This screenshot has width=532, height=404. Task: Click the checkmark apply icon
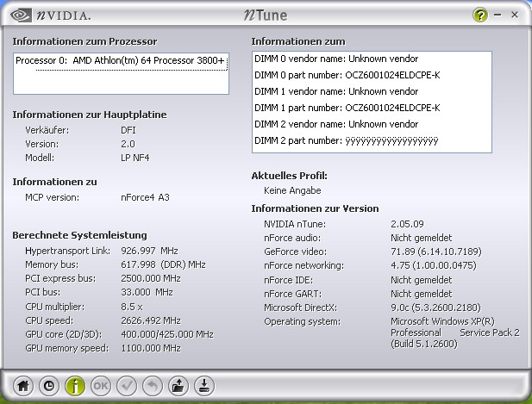(x=127, y=386)
